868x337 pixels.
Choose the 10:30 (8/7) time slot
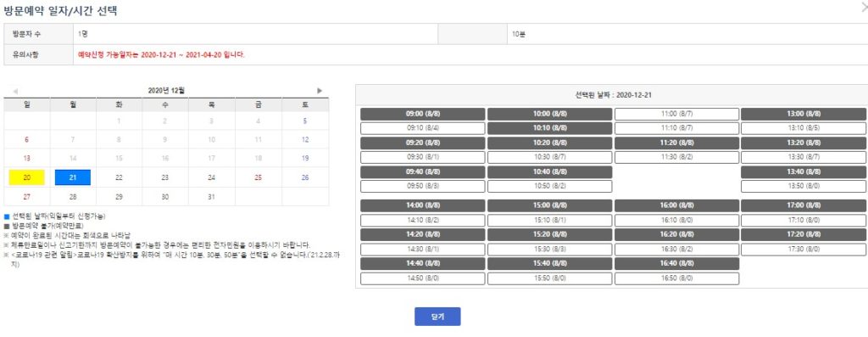pos(549,157)
